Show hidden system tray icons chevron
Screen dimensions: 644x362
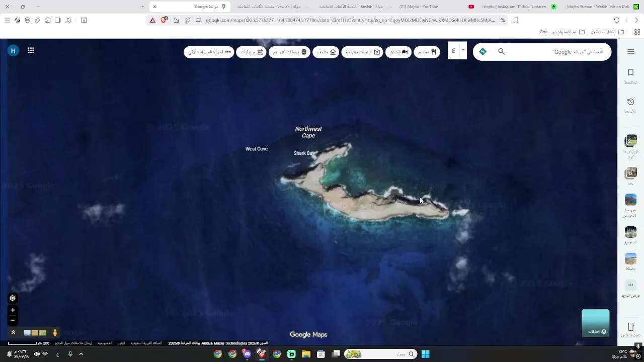pos(81,354)
